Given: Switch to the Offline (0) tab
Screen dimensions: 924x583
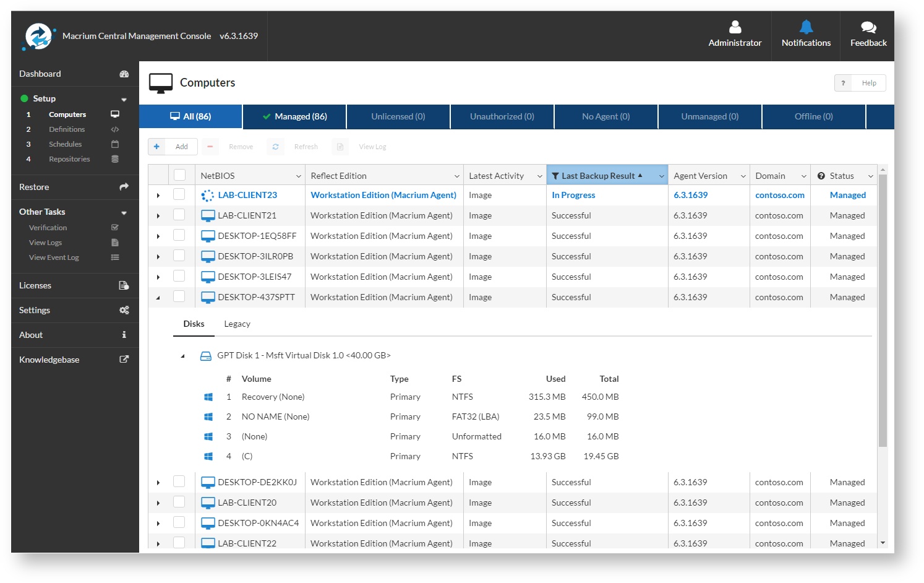Looking at the screenshot, I should tap(814, 116).
